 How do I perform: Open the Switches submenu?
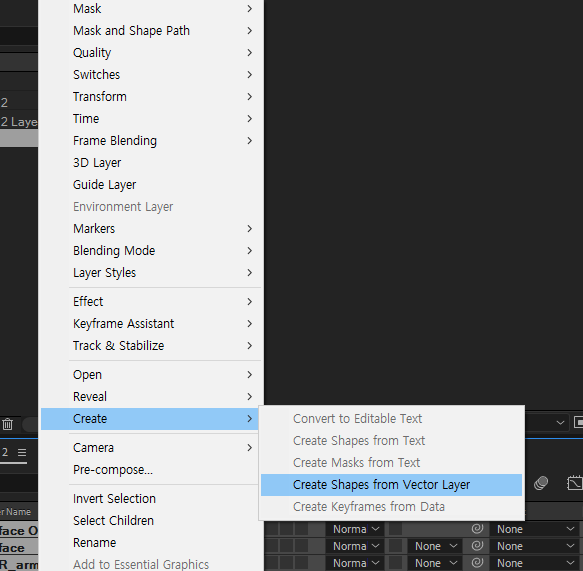pyautogui.click(x=151, y=74)
